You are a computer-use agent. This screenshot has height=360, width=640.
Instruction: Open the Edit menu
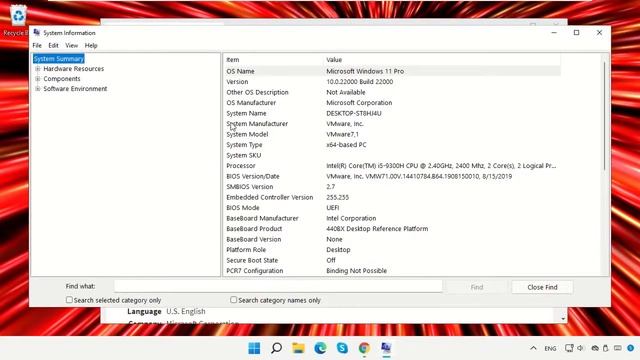pyautogui.click(x=53, y=45)
